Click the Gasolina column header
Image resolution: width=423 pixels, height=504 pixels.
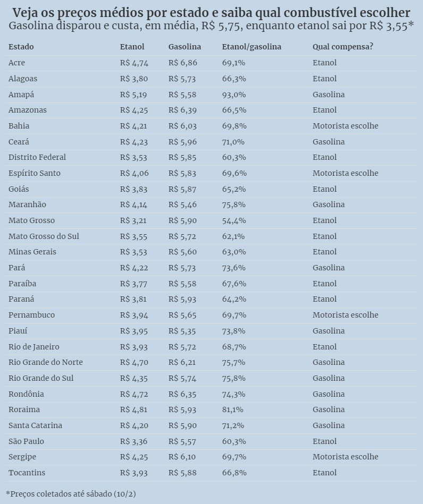click(184, 47)
